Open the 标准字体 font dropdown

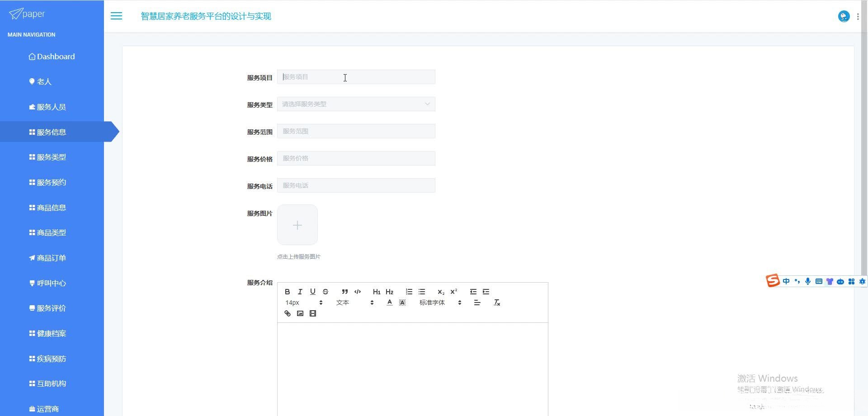440,303
